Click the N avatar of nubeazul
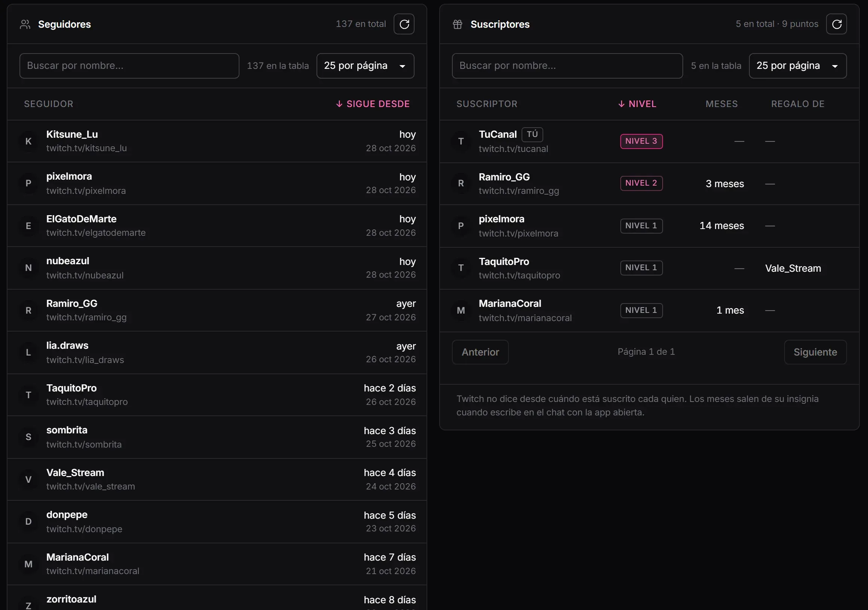This screenshot has height=610, width=868. point(28,268)
